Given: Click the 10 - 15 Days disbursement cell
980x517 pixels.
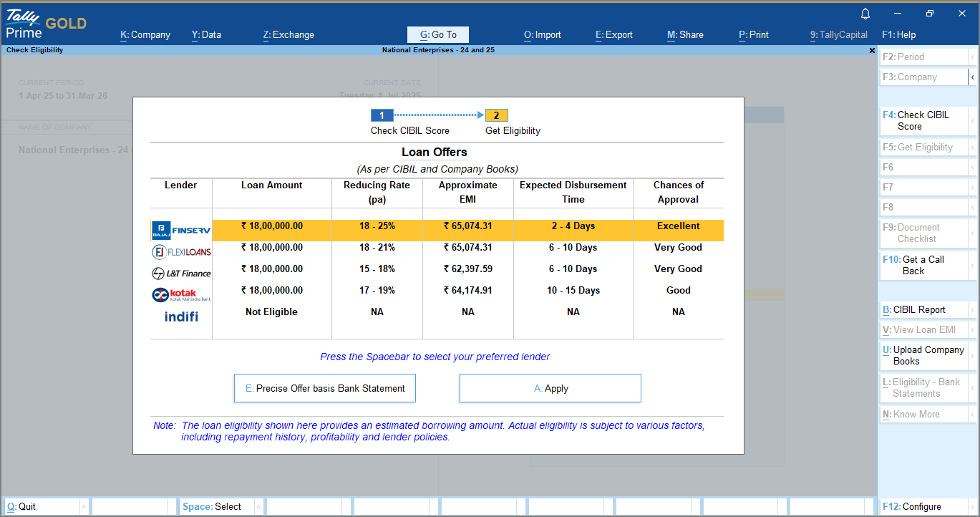Looking at the screenshot, I should point(573,290).
